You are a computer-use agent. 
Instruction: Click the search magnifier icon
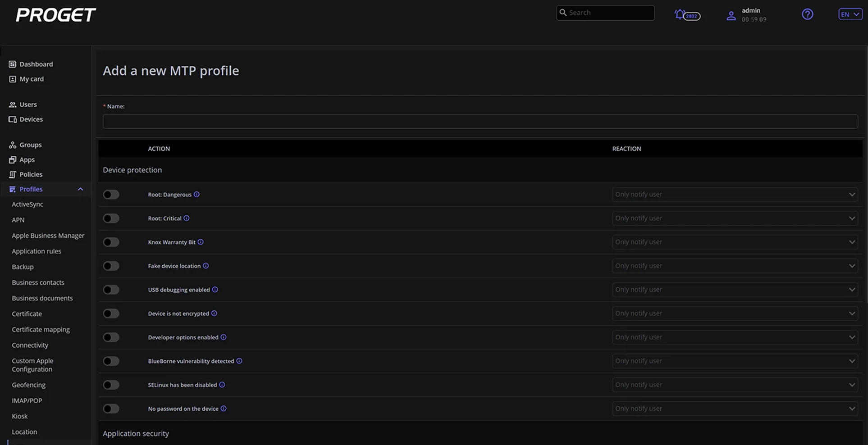[563, 13]
